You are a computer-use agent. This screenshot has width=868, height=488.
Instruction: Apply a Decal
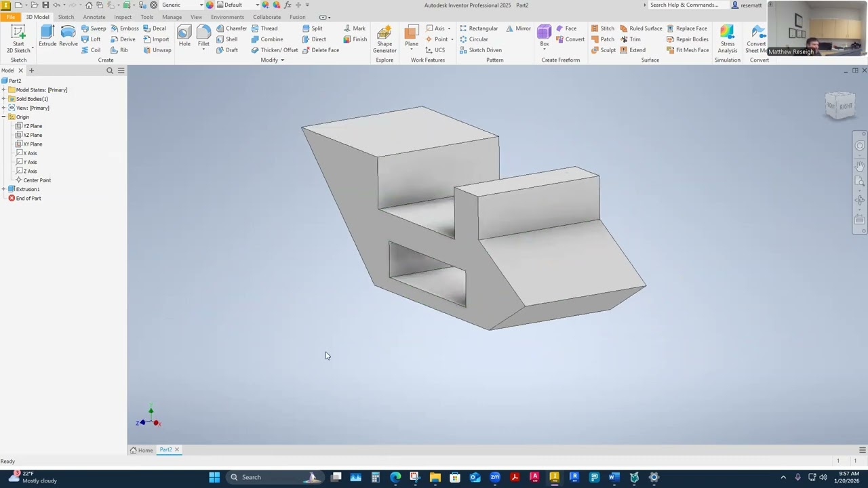(x=155, y=28)
